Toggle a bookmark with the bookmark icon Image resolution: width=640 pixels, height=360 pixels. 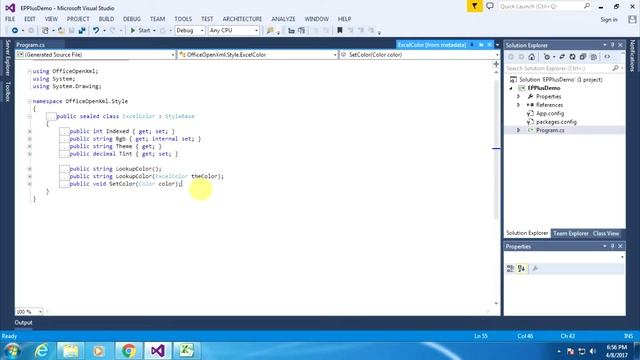340,30
